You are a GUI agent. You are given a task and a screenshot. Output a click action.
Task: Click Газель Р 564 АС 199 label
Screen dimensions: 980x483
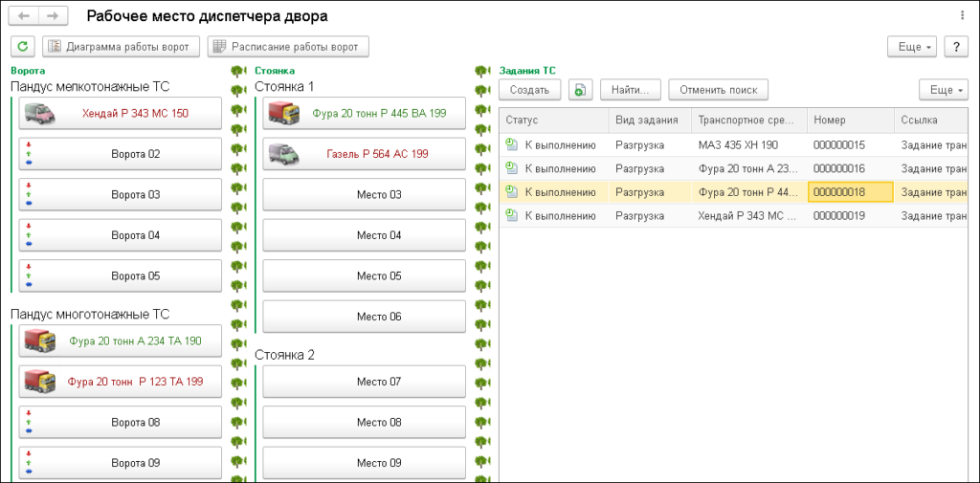[377, 154]
